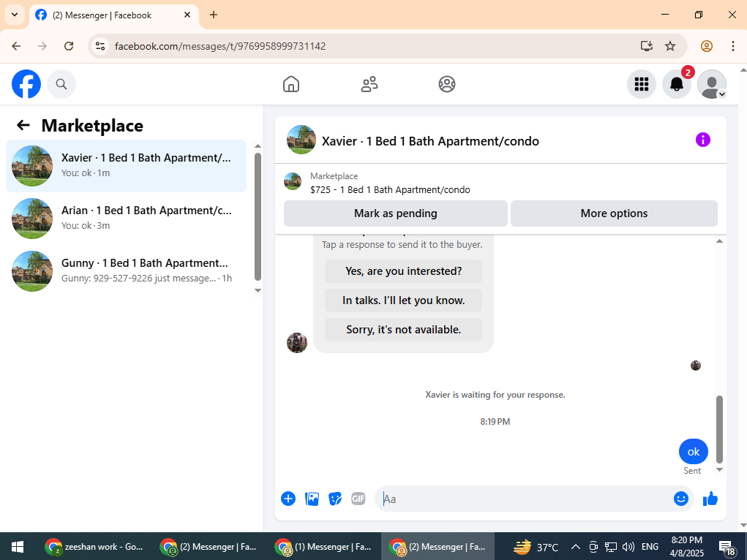Open tab search dropdown arrow

coord(15,15)
